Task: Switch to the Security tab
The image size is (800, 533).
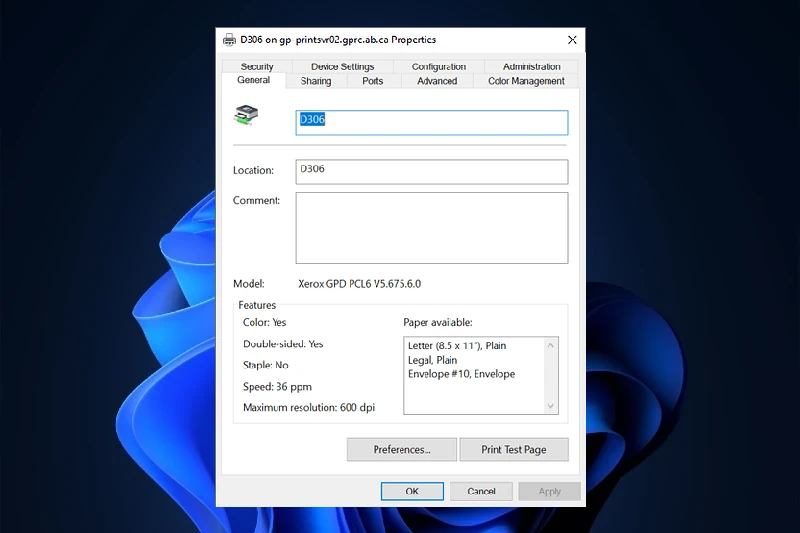Action: [257, 67]
